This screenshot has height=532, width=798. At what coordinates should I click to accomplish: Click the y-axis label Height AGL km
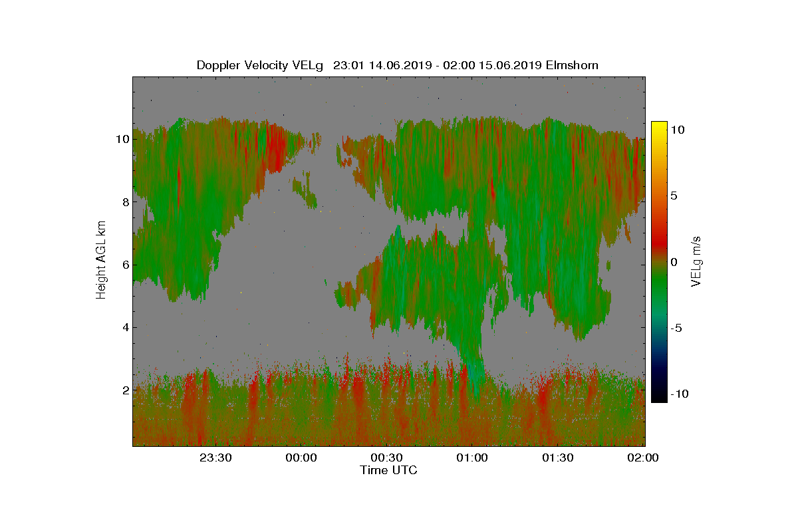[101, 259]
